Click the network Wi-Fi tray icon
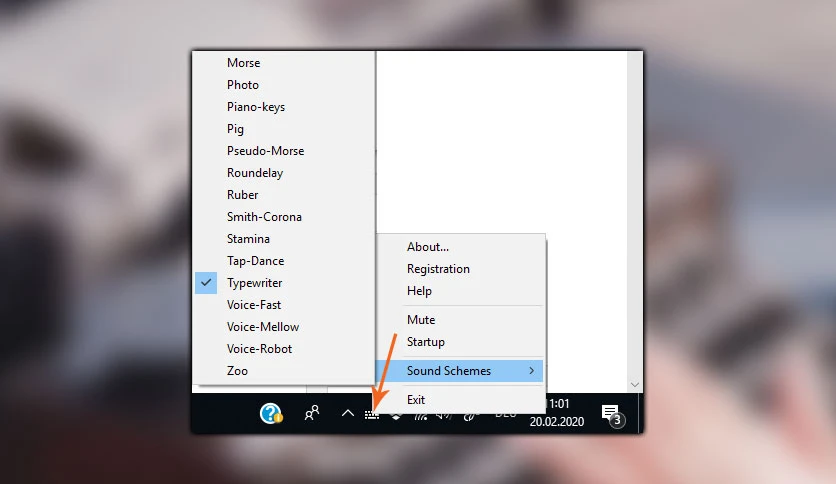 point(421,416)
